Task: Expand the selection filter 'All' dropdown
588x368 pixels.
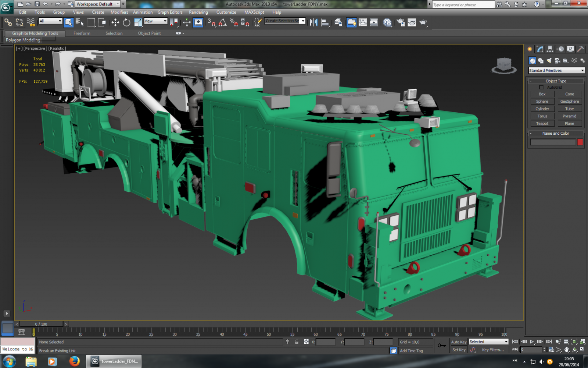Action: [50, 21]
